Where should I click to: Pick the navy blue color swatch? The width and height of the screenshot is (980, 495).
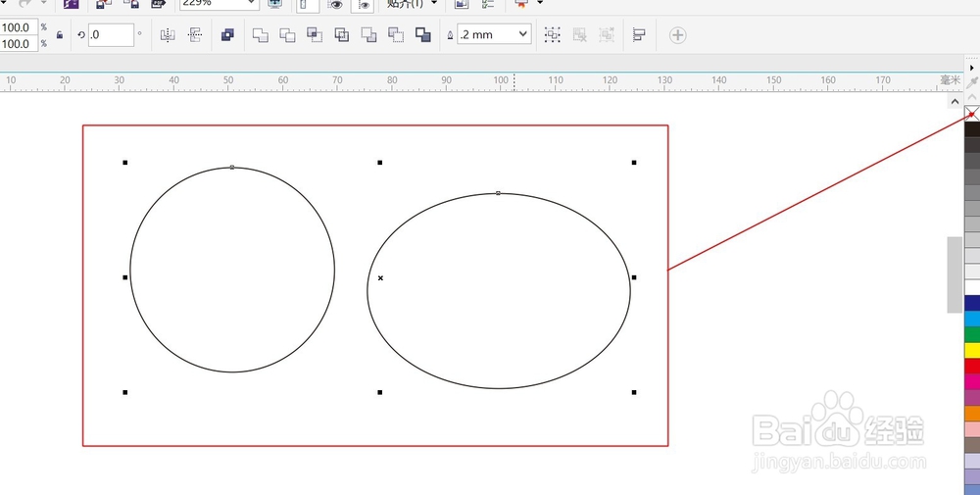(x=972, y=303)
